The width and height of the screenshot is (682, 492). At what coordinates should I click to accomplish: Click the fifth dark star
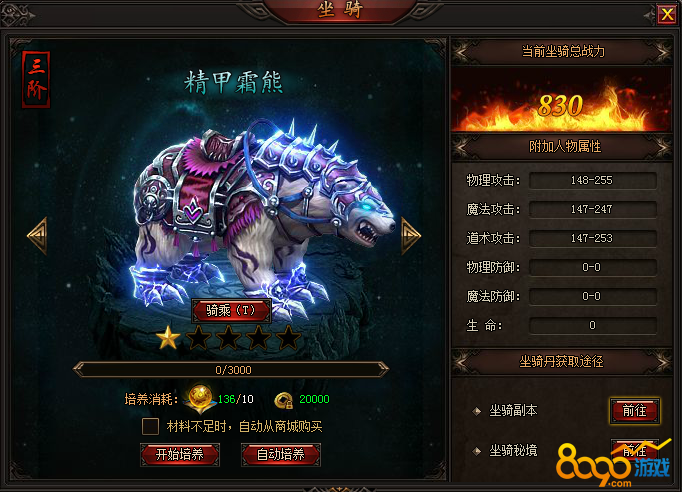pyautogui.click(x=288, y=338)
